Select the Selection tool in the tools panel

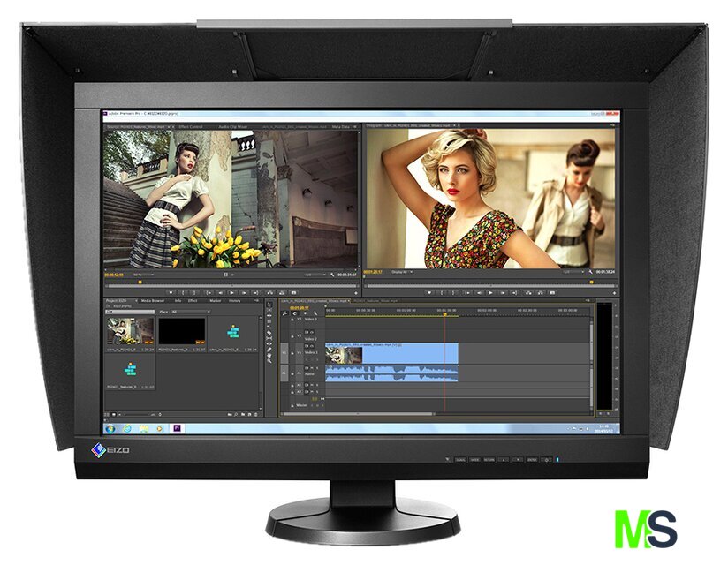tap(269, 305)
